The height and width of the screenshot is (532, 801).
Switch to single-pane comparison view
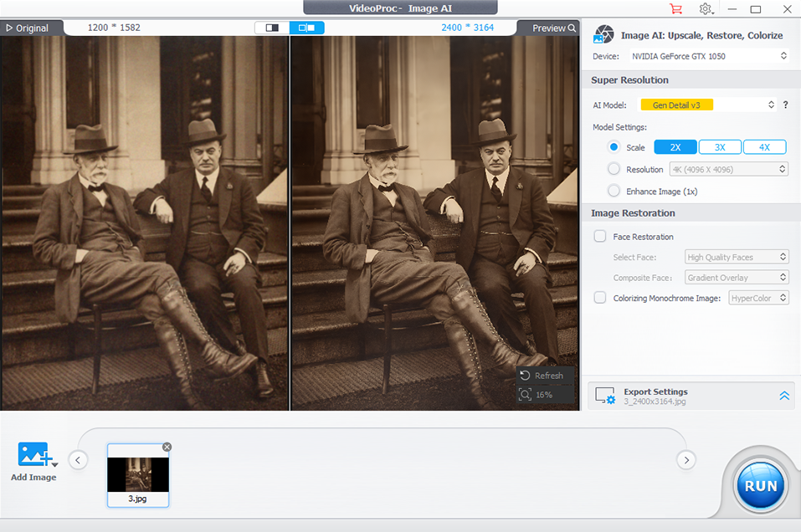point(272,28)
